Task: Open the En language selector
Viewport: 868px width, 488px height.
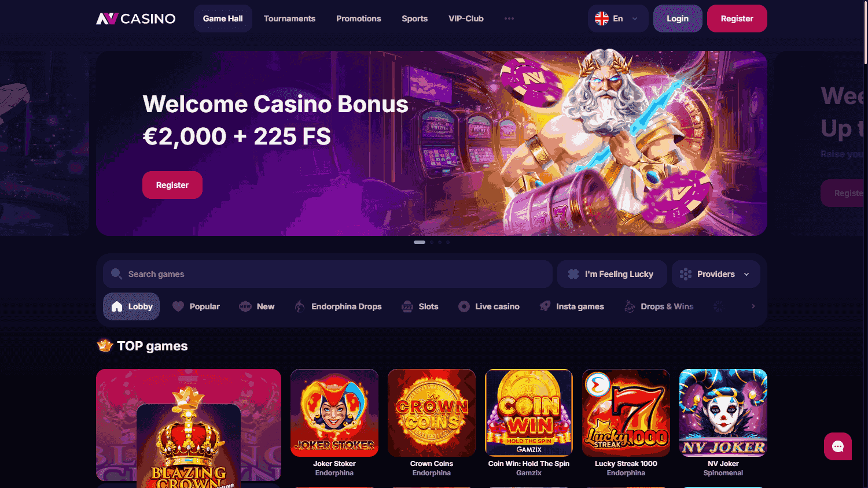Action: pos(617,19)
